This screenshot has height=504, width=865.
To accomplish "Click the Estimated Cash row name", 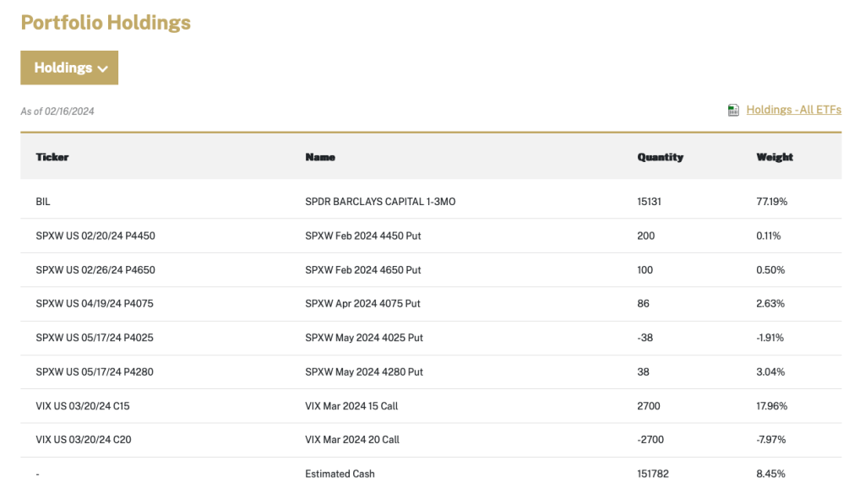I will [340, 474].
